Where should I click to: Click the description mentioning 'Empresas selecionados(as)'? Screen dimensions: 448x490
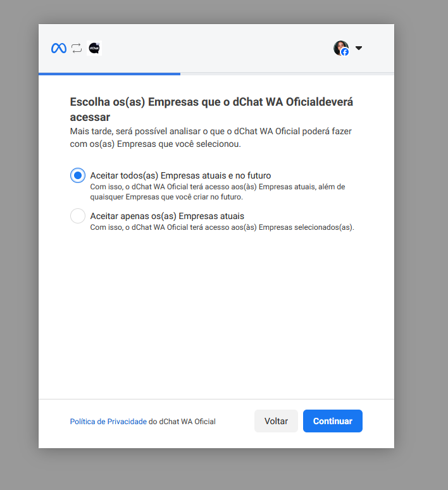tap(222, 227)
